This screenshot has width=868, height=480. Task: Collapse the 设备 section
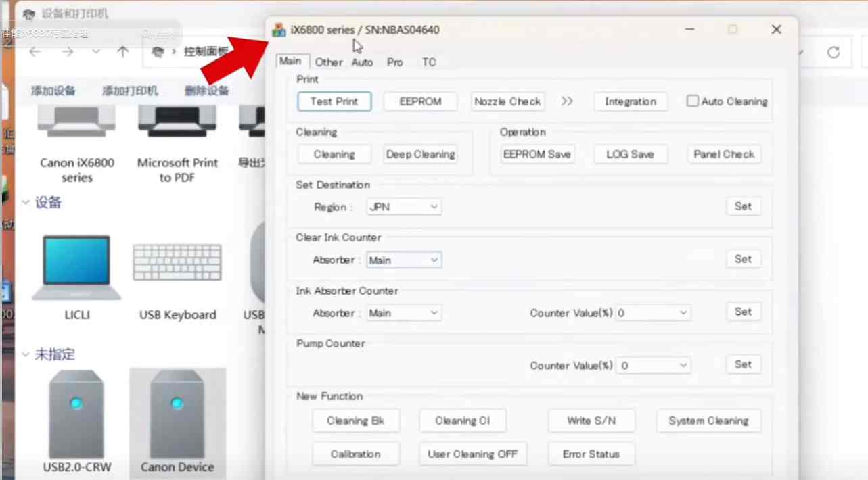(x=26, y=203)
